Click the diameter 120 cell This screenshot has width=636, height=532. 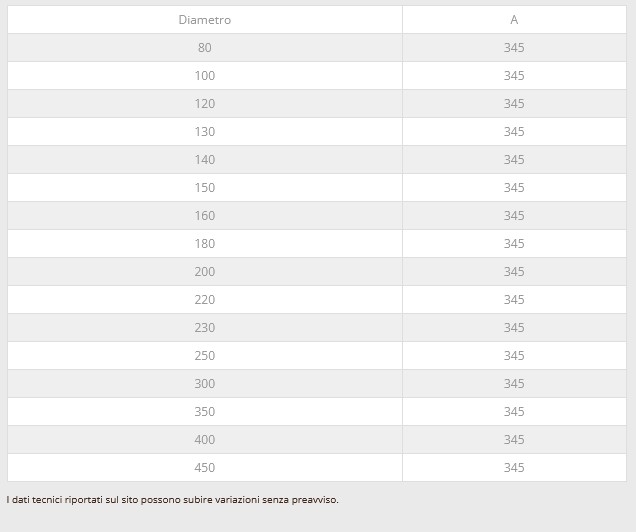pos(205,104)
